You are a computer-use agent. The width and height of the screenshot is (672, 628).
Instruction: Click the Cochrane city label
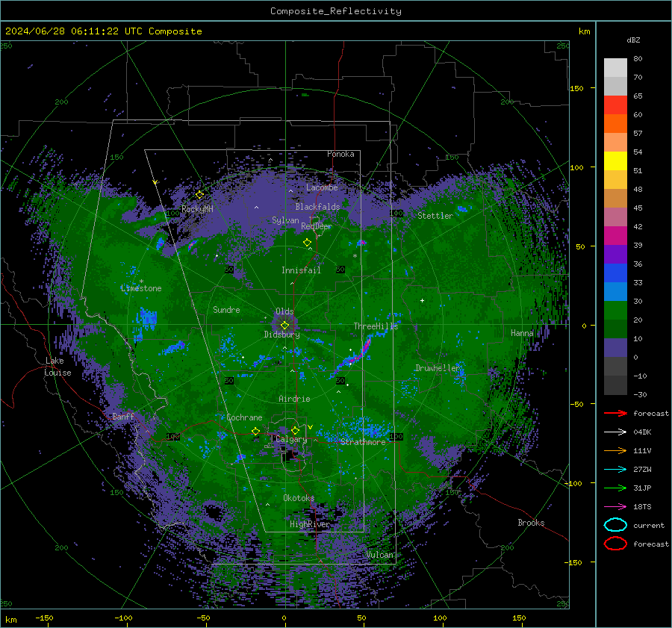pos(244,417)
